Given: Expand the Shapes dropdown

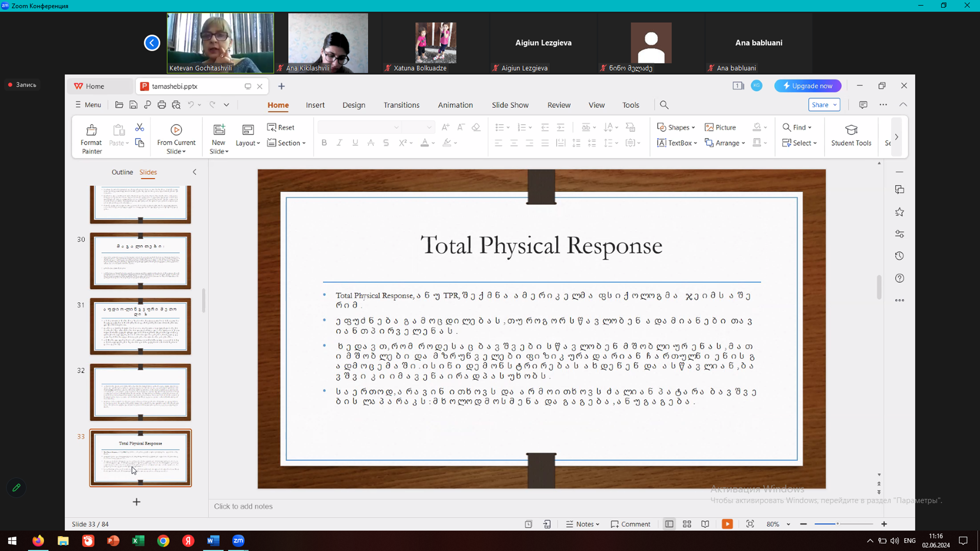Looking at the screenshot, I should [x=676, y=127].
